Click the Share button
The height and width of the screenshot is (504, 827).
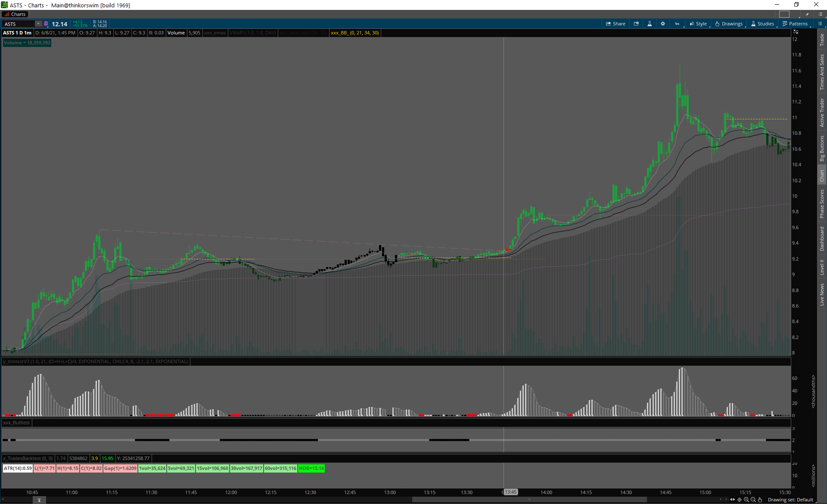[616, 24]
